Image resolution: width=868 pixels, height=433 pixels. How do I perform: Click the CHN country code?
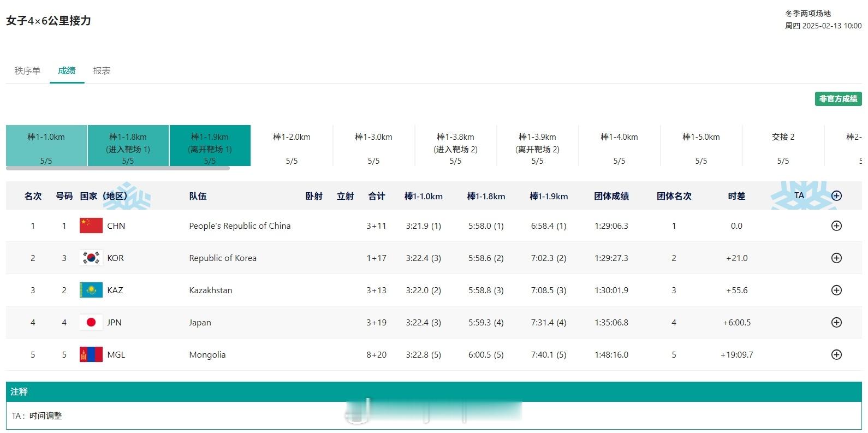[x=116, y=226]
